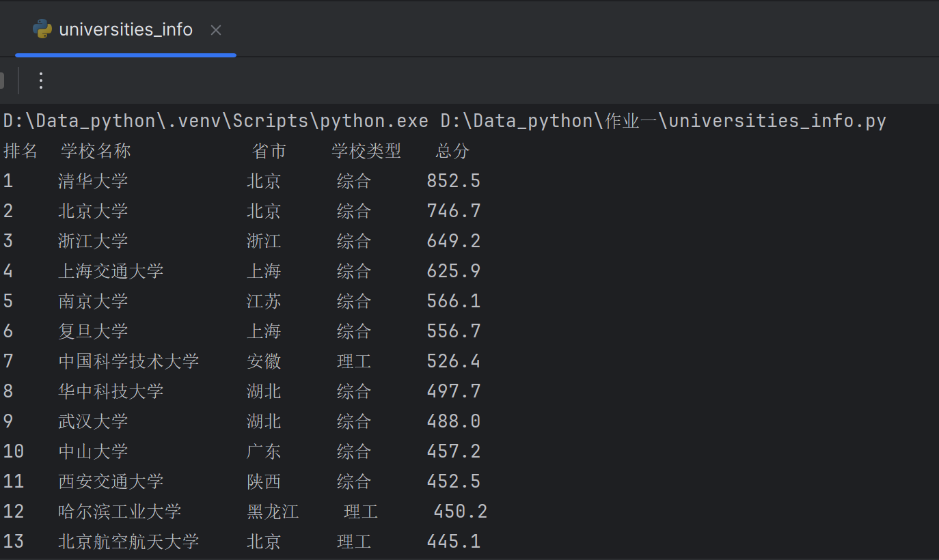Image resolution: width=939 pixels, height=560 pixels.
Task: Click the rank number 13
Action: click(x=14, y=542)
